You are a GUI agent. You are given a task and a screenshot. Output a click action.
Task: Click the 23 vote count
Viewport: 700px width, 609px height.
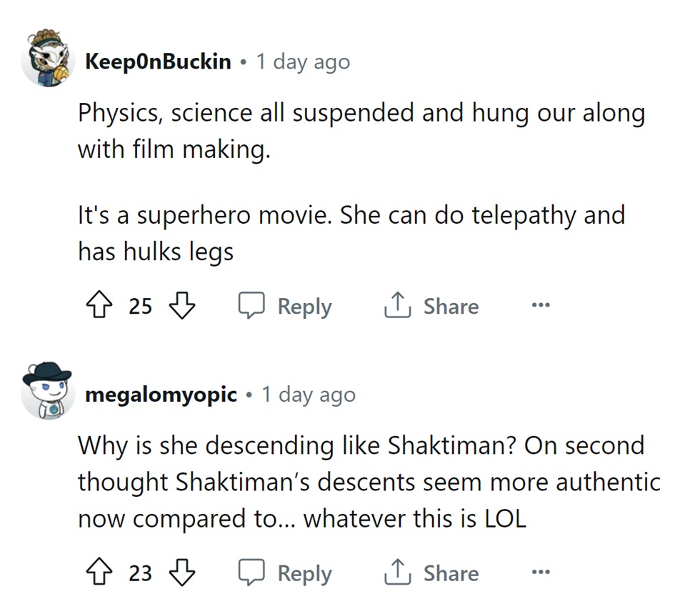click(x=140, y=573)
